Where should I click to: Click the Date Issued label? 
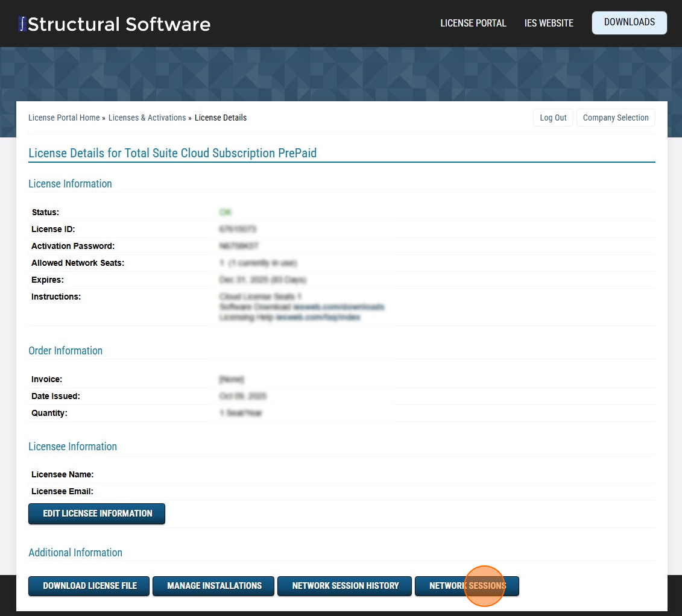coord(55,396)
